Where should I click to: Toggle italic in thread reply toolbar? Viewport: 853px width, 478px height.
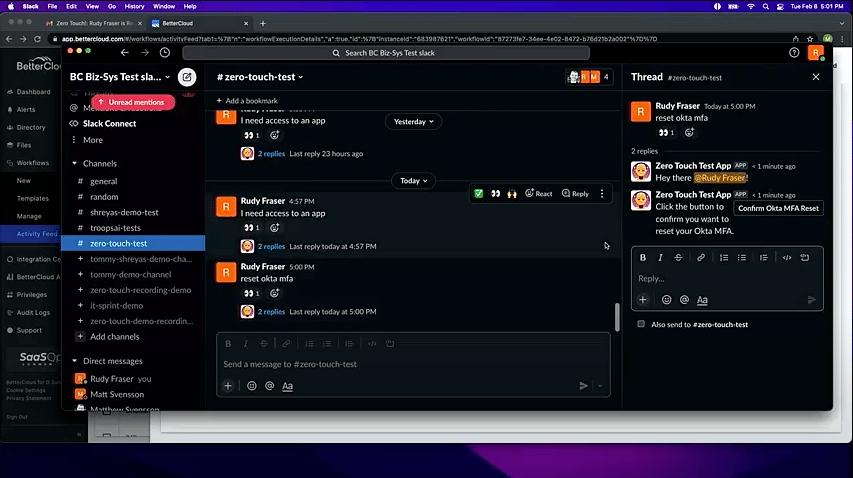[660, 258]
